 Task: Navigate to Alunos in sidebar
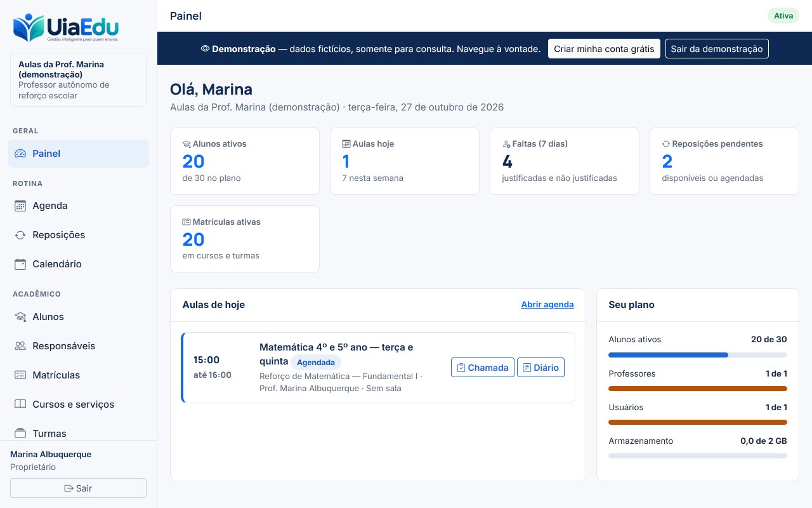(79, 317)
